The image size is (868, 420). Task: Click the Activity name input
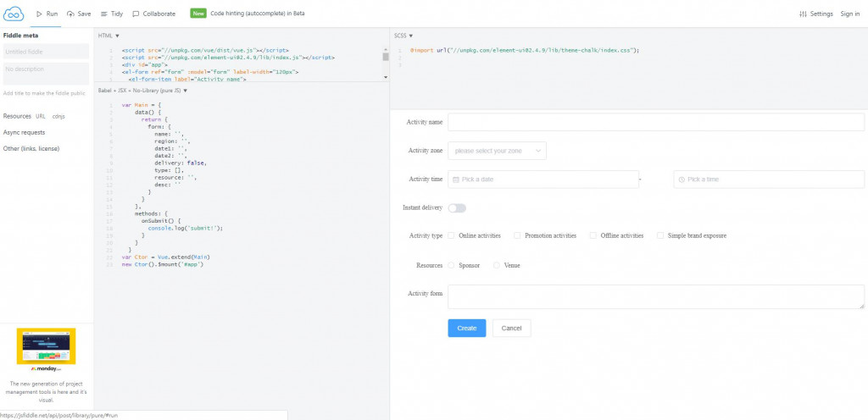[656, 122]
